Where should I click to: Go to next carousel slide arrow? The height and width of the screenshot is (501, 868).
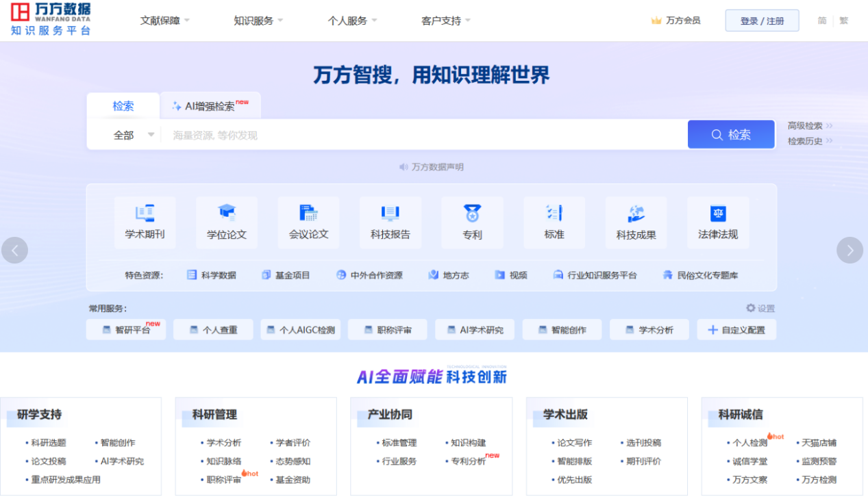coord(850,250)
